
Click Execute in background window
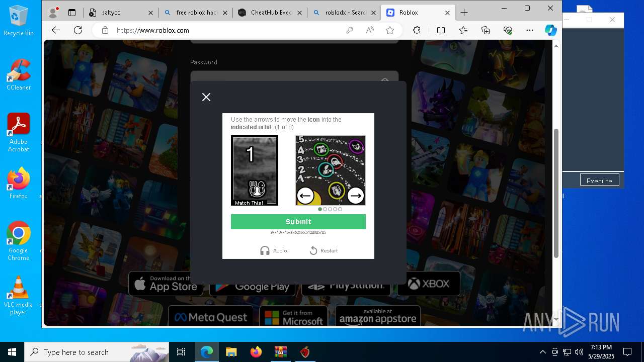(x=599, y=180)
